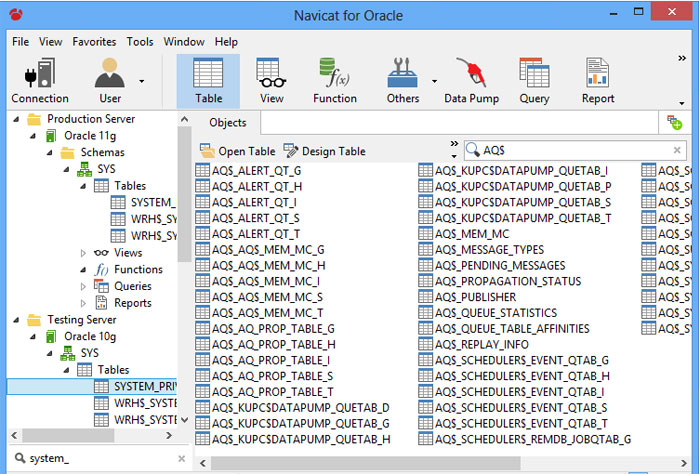Click the Open Table button

pyautogui.click(x=238, y=151)
